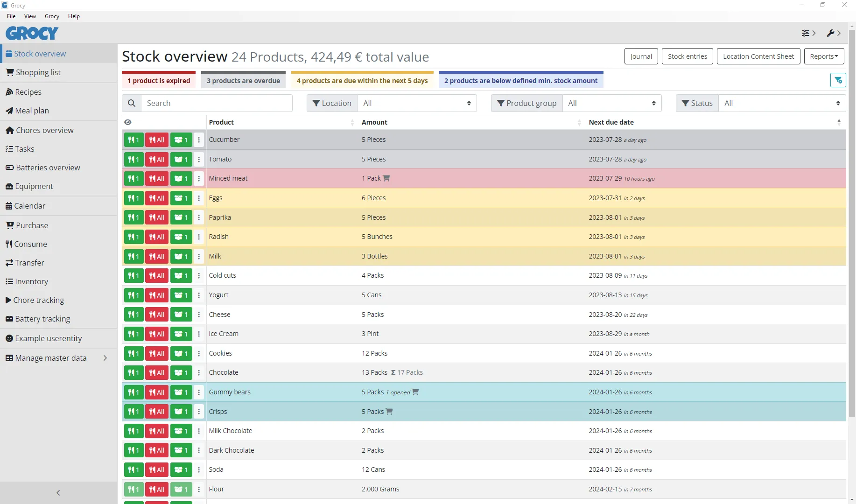Open the Product group dropdown
856x504 pixels.
(x=611, y=103)
